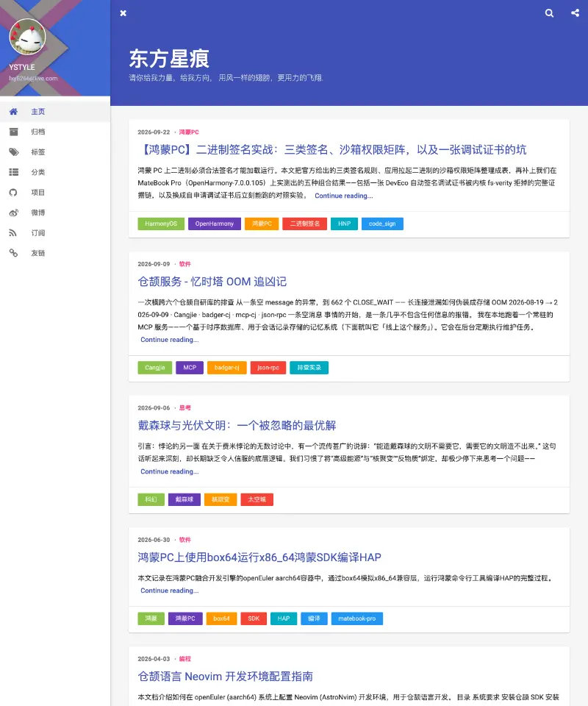The width and height of the screenshot is (588, 706).
Task: Select the orange box64 tag
Action: pos(222,618)
